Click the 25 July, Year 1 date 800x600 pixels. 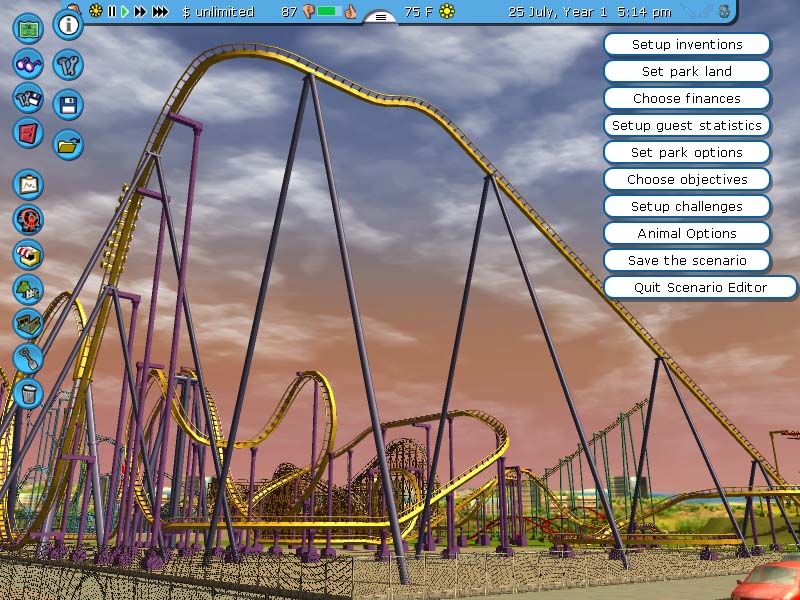click(x=558, y=12)
